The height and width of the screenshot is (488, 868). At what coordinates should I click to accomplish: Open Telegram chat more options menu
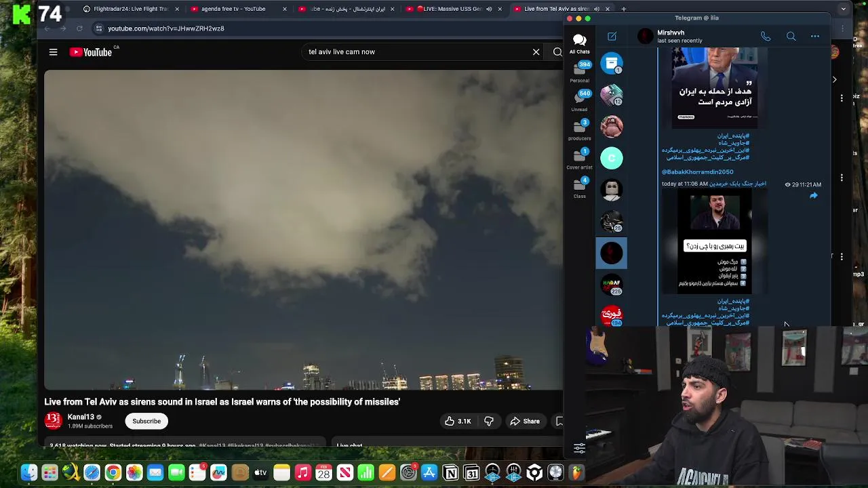tap(815, 37)
